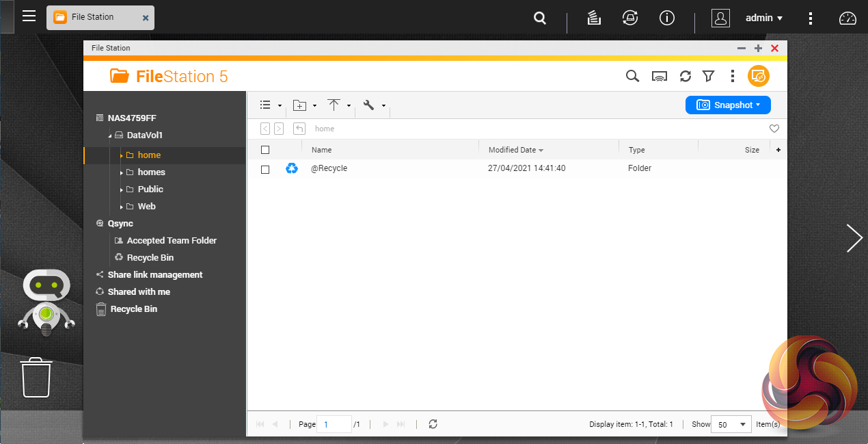Open the wrench tools toolbar icon
868x444 pixels.
point(369,105)
